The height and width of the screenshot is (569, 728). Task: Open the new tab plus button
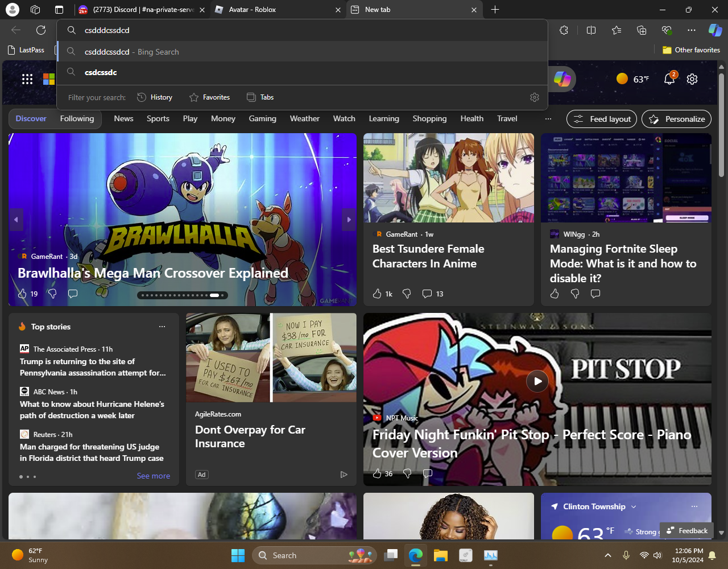tap(495, 10)
